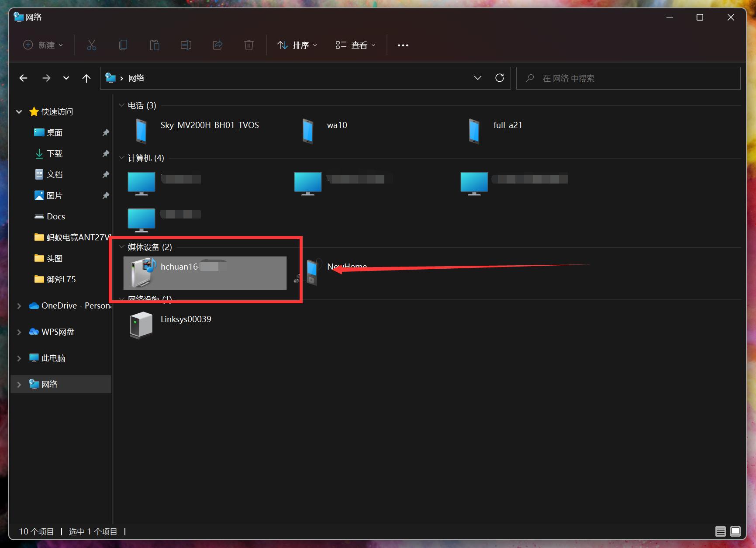Open the 新建 new item menu
Image resolution: width=756 pixels, height=548 pixels.
tap(43, 45)
